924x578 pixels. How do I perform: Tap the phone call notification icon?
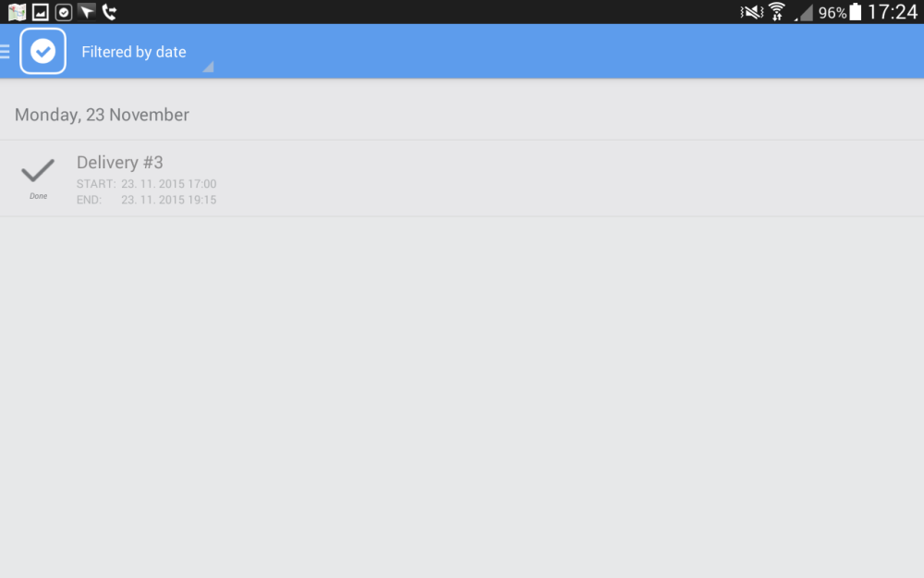110,12
